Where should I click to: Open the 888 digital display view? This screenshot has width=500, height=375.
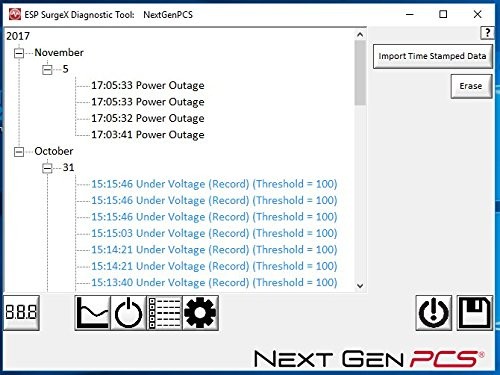(21, 313)
